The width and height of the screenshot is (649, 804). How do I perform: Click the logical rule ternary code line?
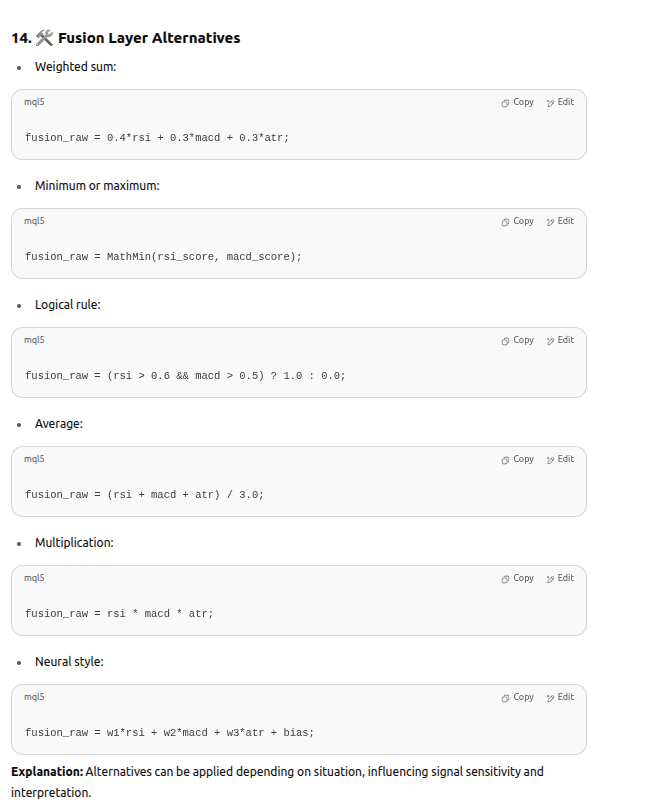(185, 375)
